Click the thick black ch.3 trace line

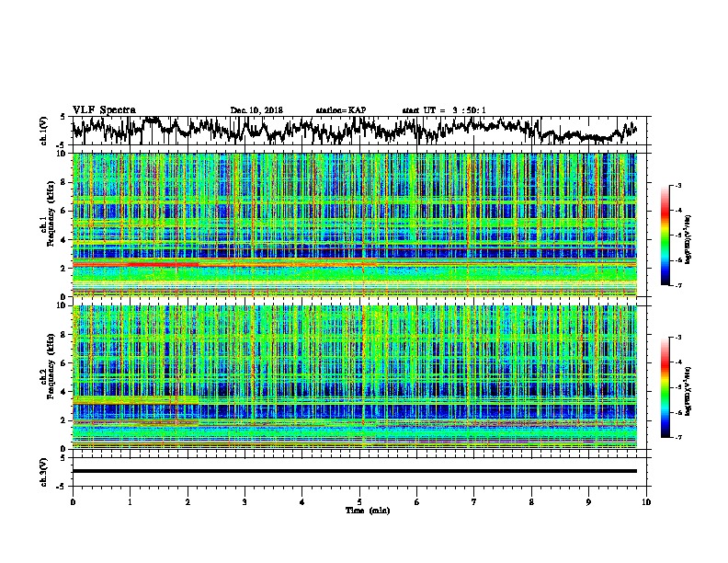[x=355, y=471]
